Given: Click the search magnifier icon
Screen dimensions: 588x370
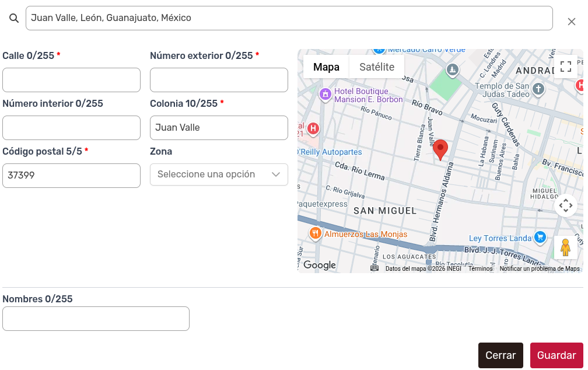Looking at the screenshot, I should (14, 18).
